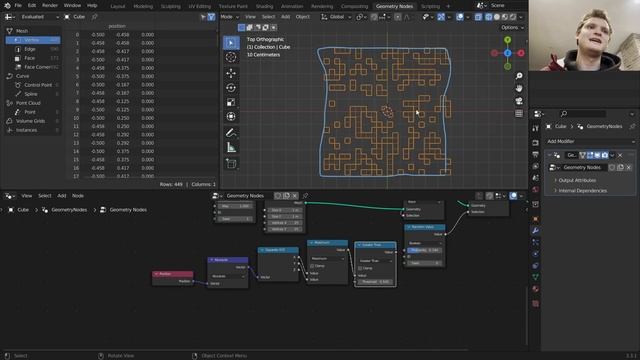The width and height of the screenshot is (640, 360).
Task: Enable rendered viewport shading
Action: (513, 17)
